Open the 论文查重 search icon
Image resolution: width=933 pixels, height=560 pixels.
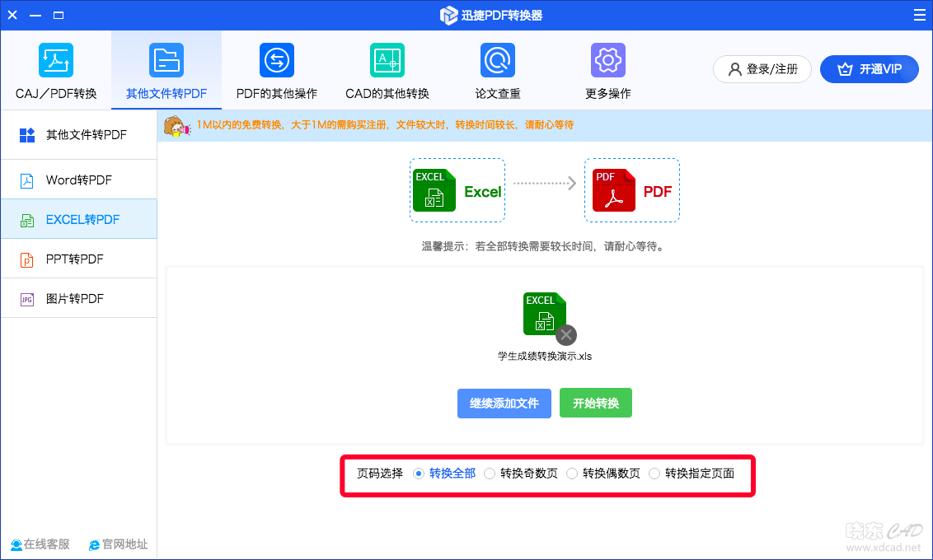(x=498, y=60)
